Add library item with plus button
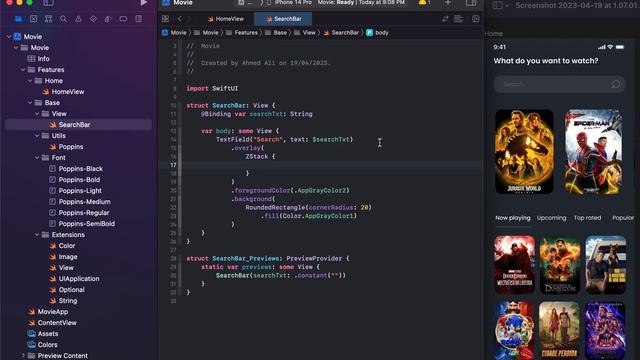The width and height of the screenshot is (640, 360). coord(448,3)
